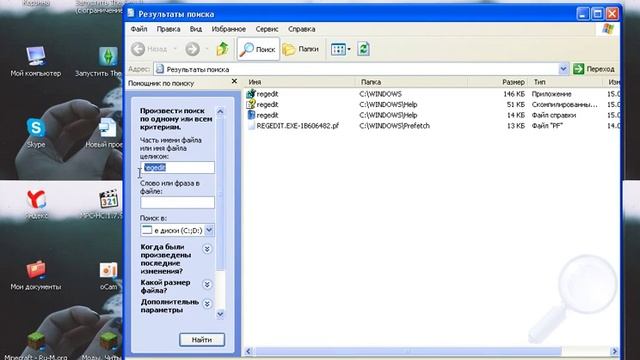Toggle the Поиск search toolbar button
640x360 pixels.
[258, 49]
